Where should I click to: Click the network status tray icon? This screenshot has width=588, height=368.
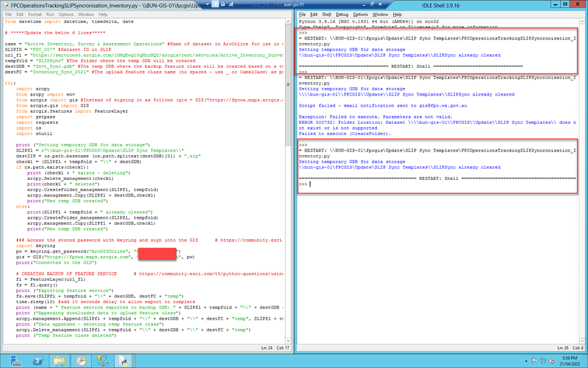tap(543, 362)
